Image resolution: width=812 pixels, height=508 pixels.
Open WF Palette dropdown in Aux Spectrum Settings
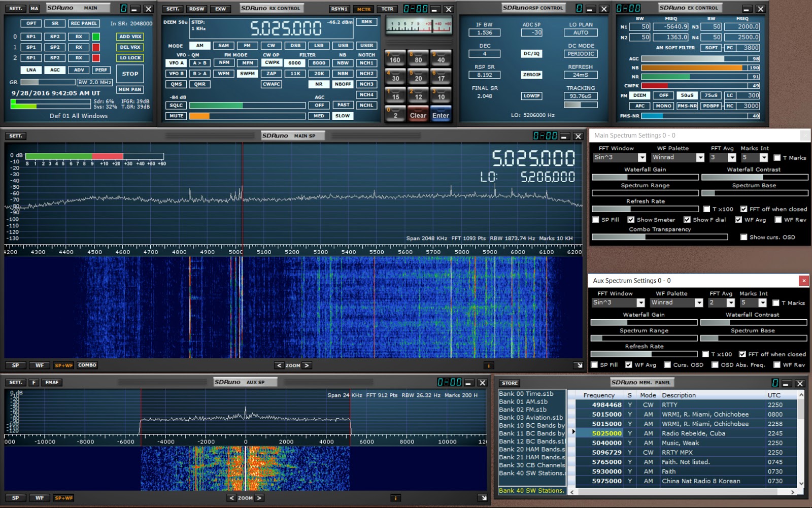pos(699,303)
